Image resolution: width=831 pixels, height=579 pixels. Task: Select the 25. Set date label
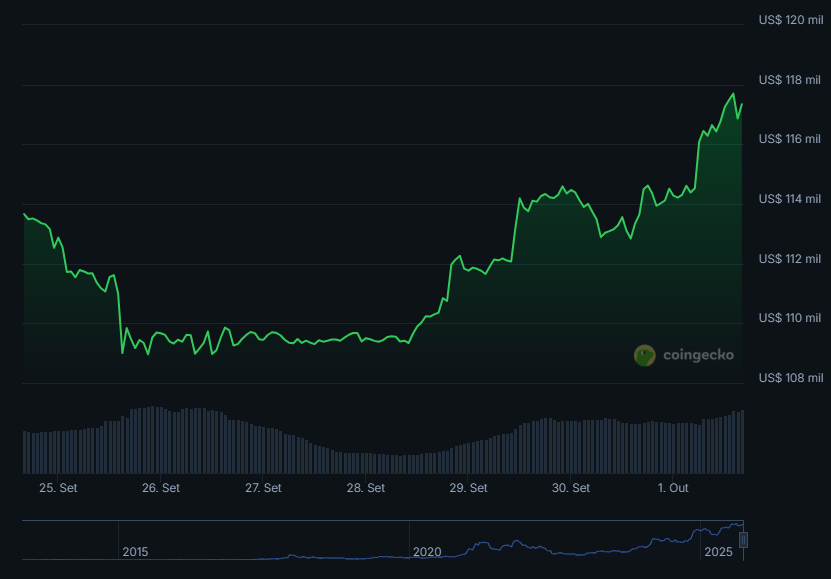point(58,488)
